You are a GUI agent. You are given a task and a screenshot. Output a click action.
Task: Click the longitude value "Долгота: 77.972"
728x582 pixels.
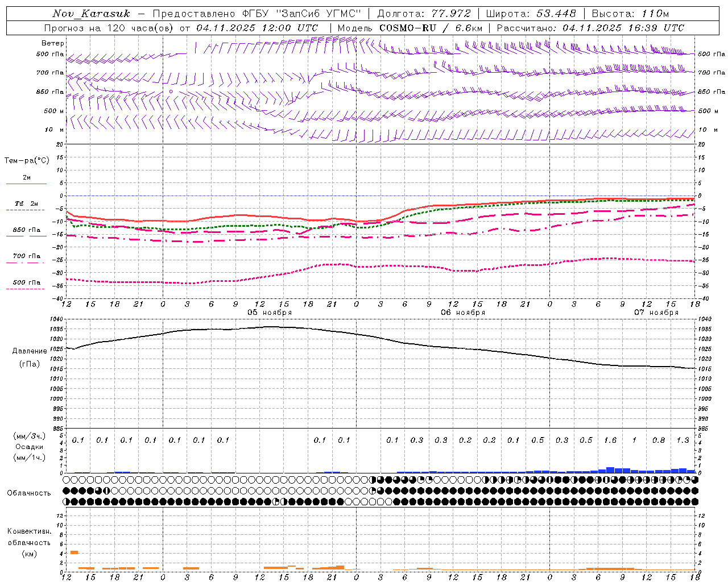[424, 14]
